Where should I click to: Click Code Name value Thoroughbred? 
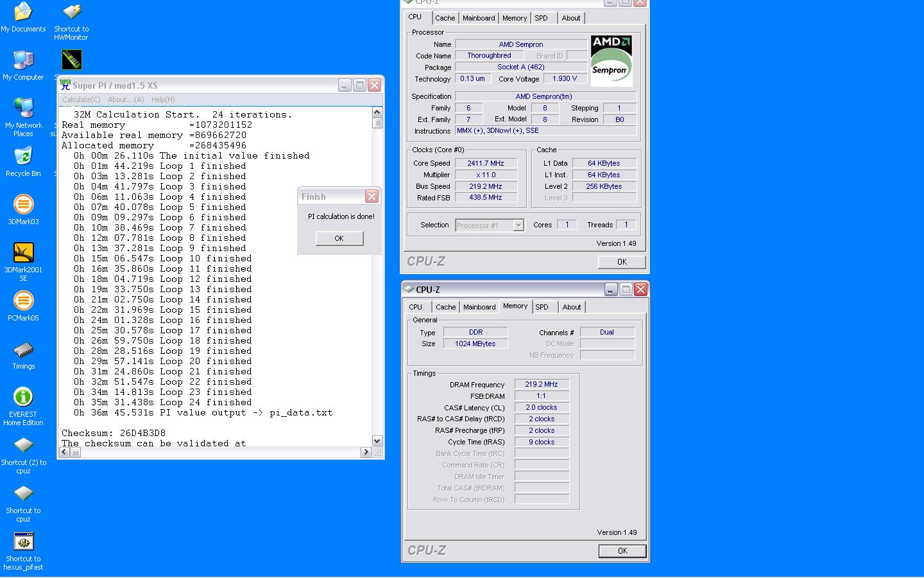pyautogui.click(x=489, y=55)
